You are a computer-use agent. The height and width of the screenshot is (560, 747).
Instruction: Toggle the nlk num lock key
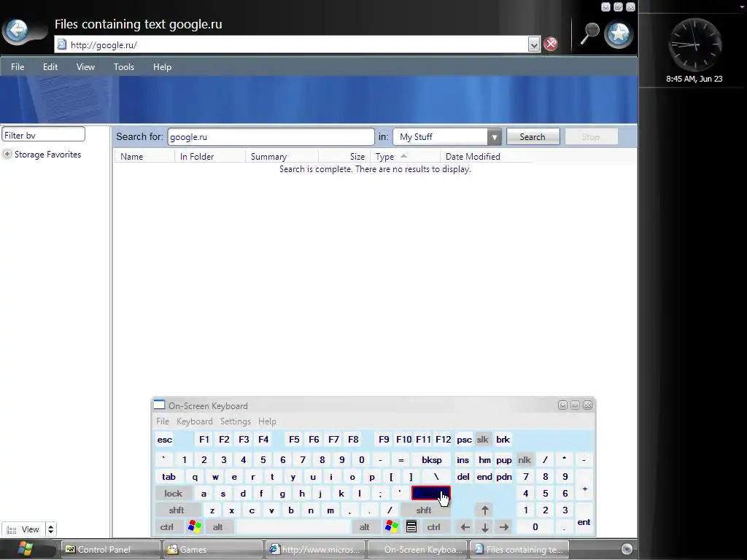[x=525, y=460]
